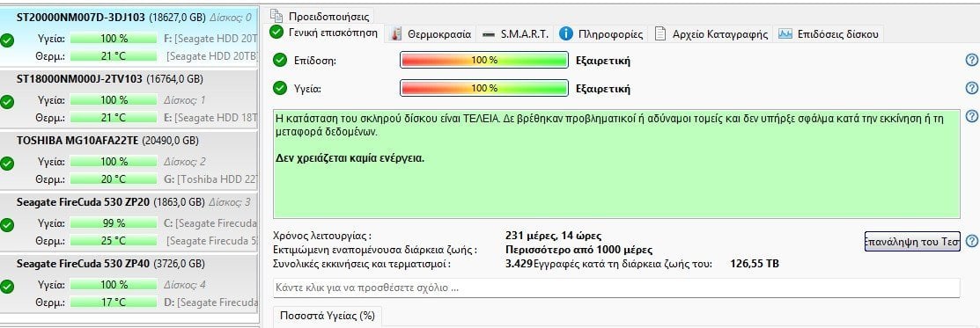
Task: Click the thermometer icon on the Θερμοκρασία tab
Action: click(x=395, y=33)
